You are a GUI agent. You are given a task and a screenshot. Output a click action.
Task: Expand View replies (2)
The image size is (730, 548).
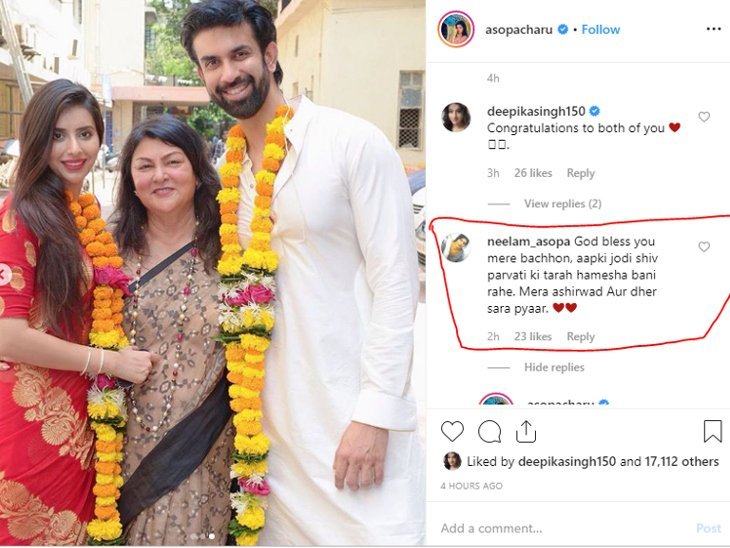(x=563, y=204)
